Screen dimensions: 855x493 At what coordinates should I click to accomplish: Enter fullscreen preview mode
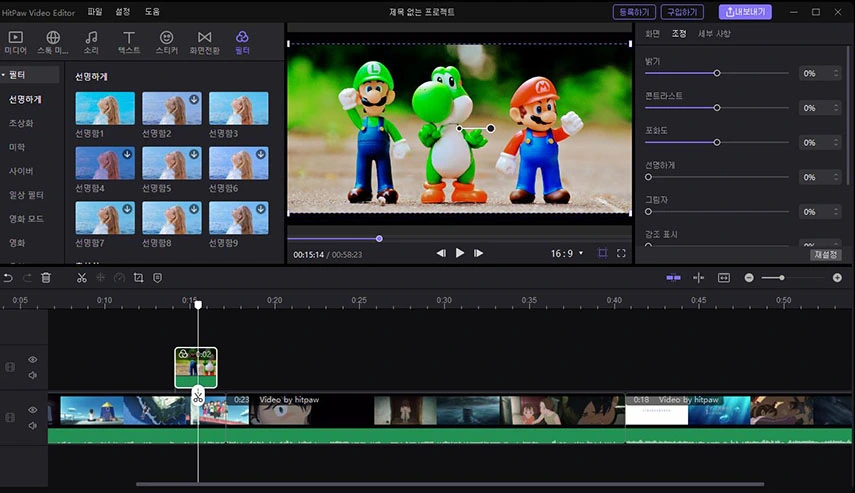[x=621, y=253]
